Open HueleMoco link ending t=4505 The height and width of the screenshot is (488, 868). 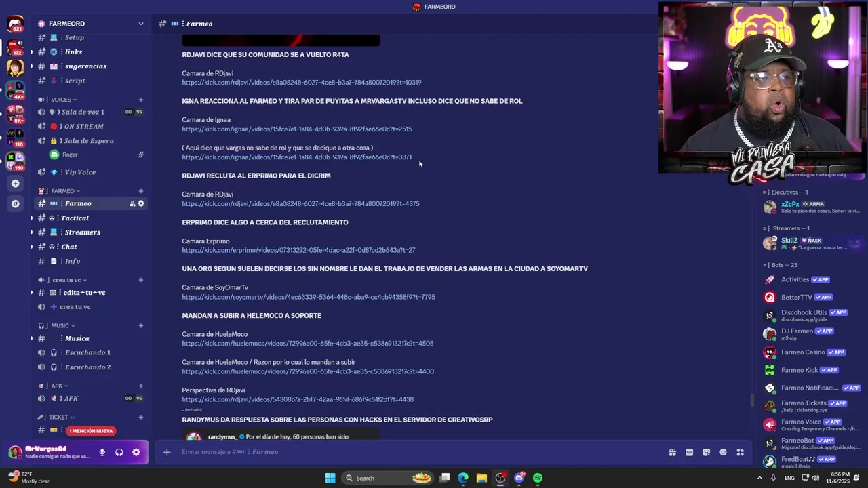pos(308,344)
